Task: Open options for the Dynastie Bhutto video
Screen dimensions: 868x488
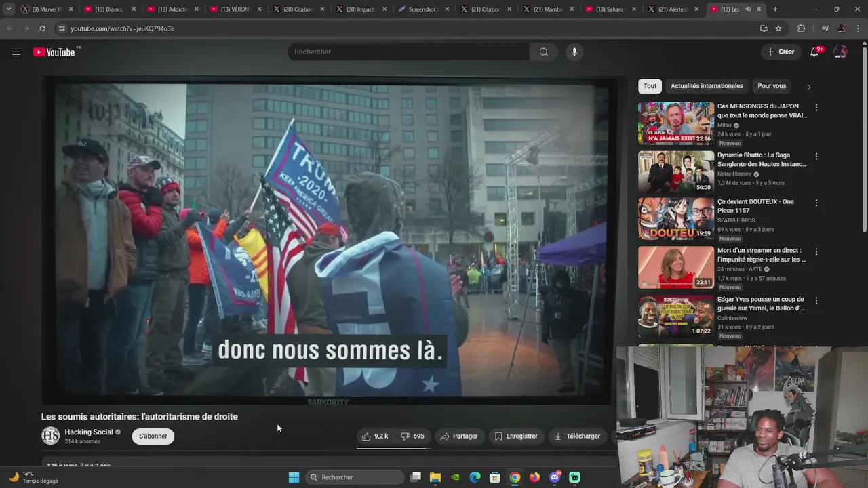Action: [x=816, y=157]
